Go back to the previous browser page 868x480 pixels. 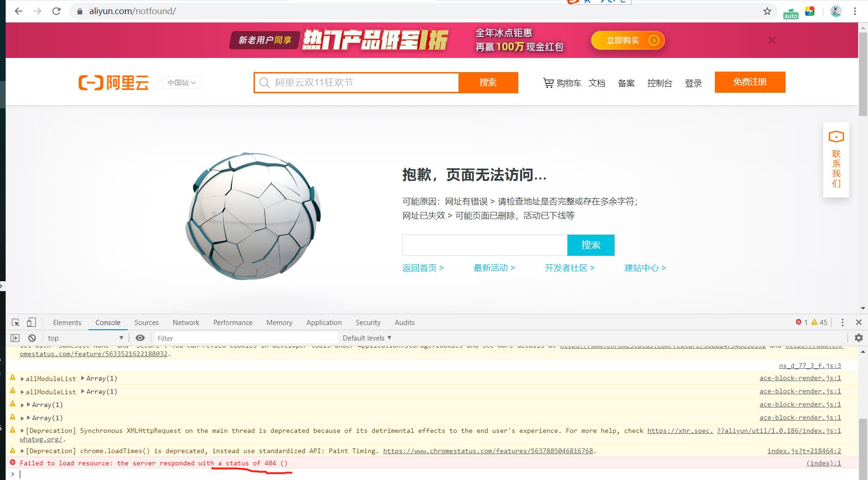pos(19,11)
